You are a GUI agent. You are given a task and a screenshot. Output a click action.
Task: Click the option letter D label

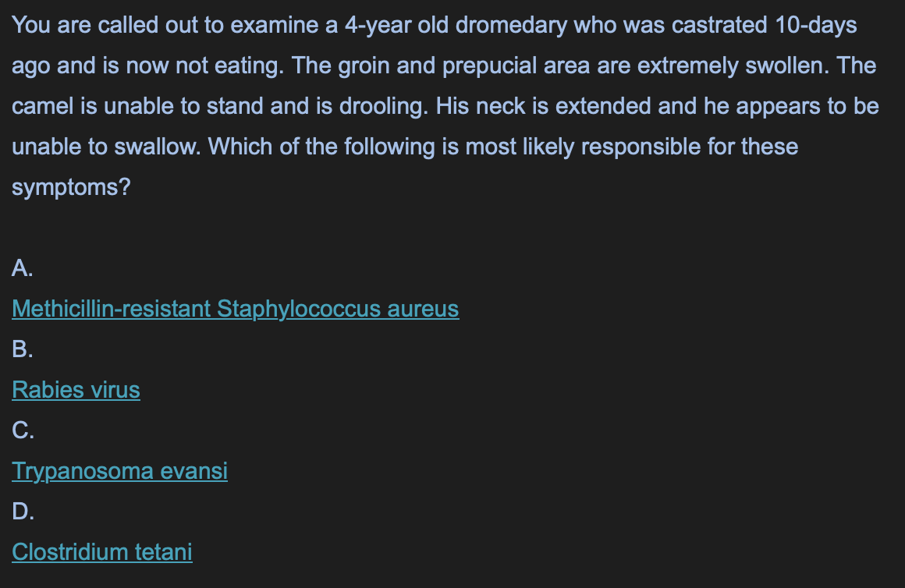point(23,512)
